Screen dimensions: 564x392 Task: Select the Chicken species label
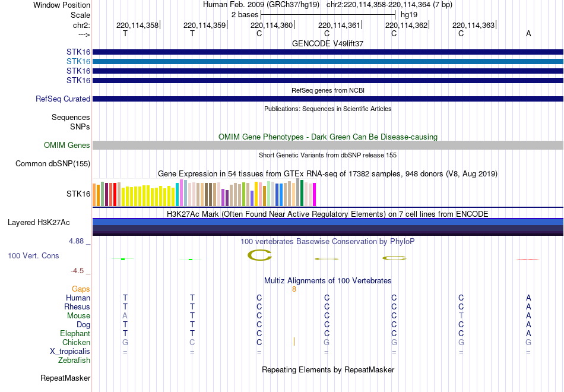pos(76,342)
